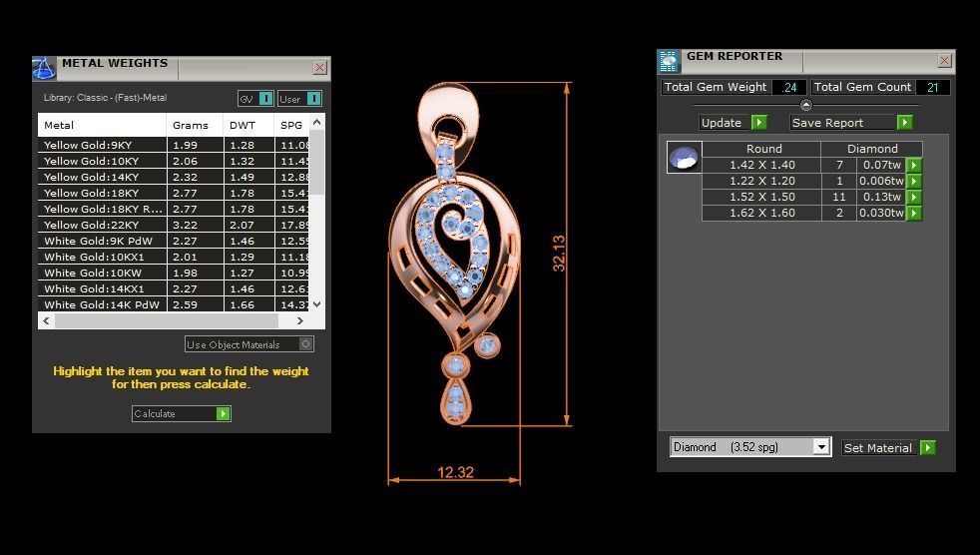This screenshot has width=980, height=555.
Task: Click the metal list scroll up arrow
Action: coord(317,123)
